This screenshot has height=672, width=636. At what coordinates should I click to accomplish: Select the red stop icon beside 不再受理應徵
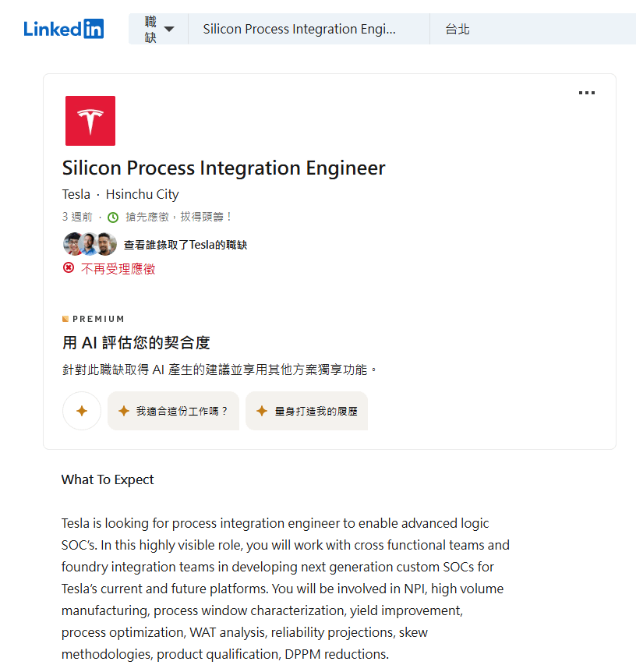(69, 267)
